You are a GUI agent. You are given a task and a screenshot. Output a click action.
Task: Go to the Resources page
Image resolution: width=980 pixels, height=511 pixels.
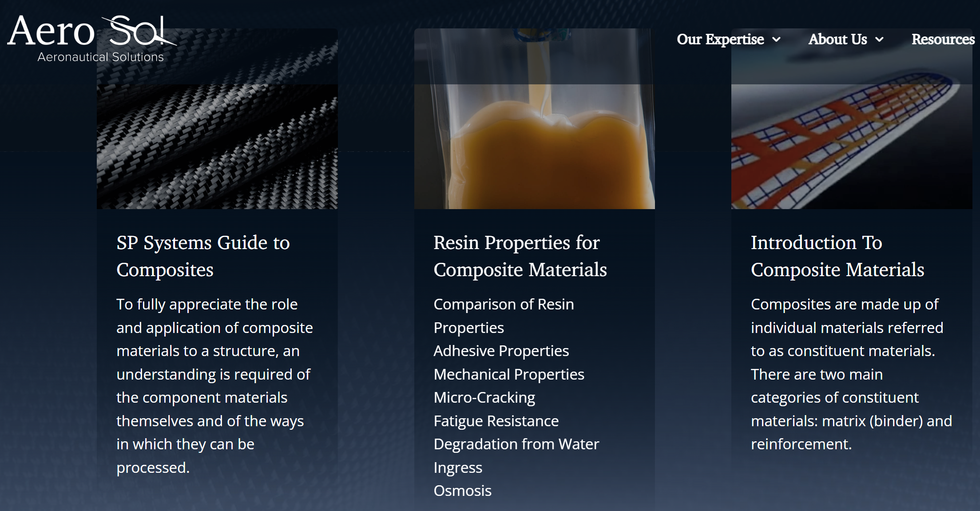943,39
